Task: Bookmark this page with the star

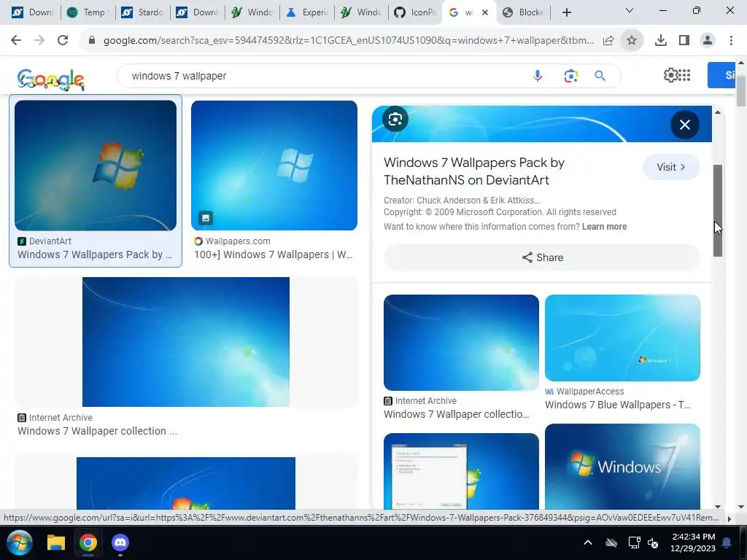Action: [632, 41]
